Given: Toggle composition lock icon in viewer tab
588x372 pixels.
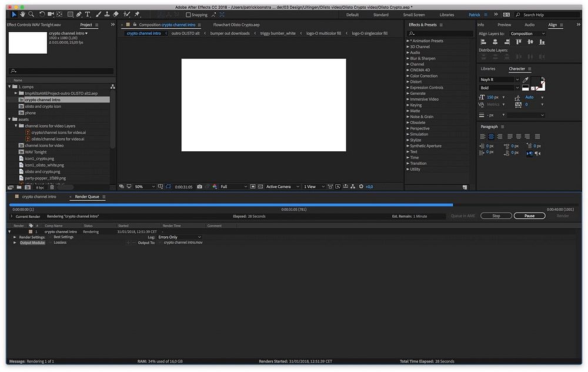Looking at the screenshot, I should 135,25.
